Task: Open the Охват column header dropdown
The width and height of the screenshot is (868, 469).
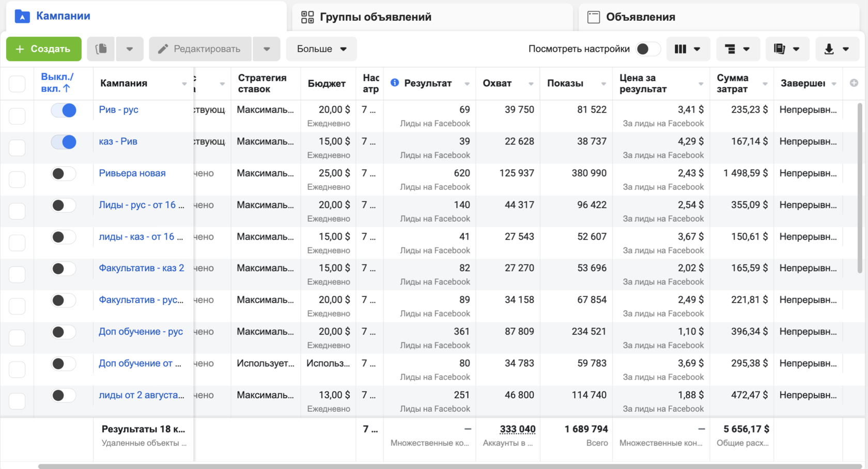Action: (531, 84)
